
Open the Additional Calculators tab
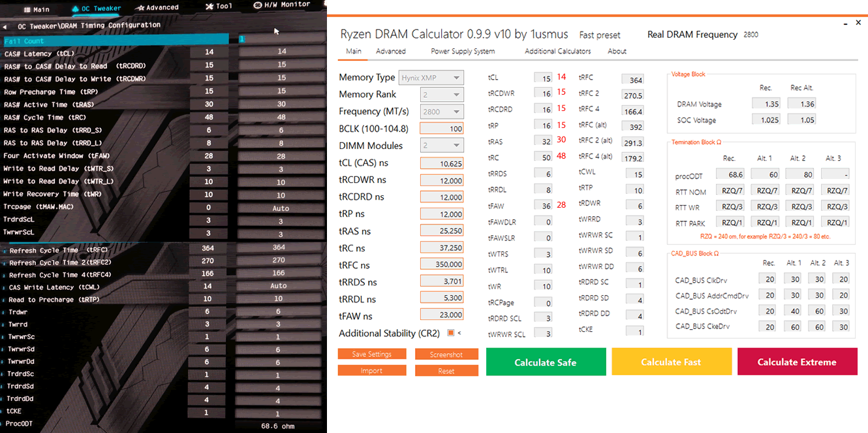[x=558, y=52]
